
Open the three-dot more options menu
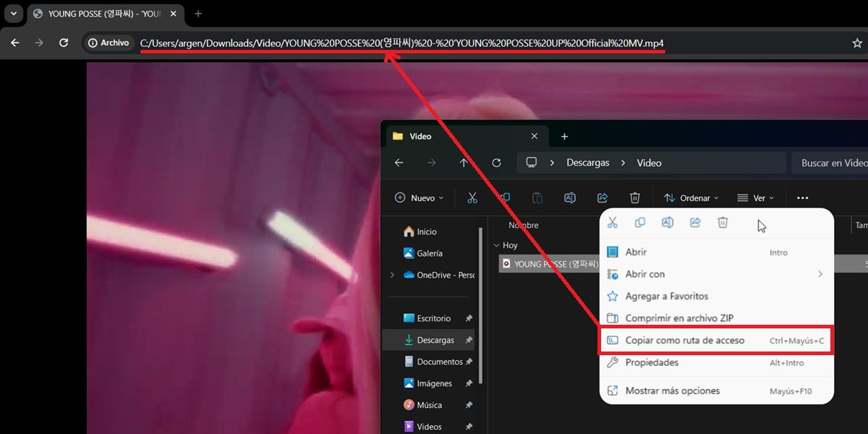click(x=802, y=197)
